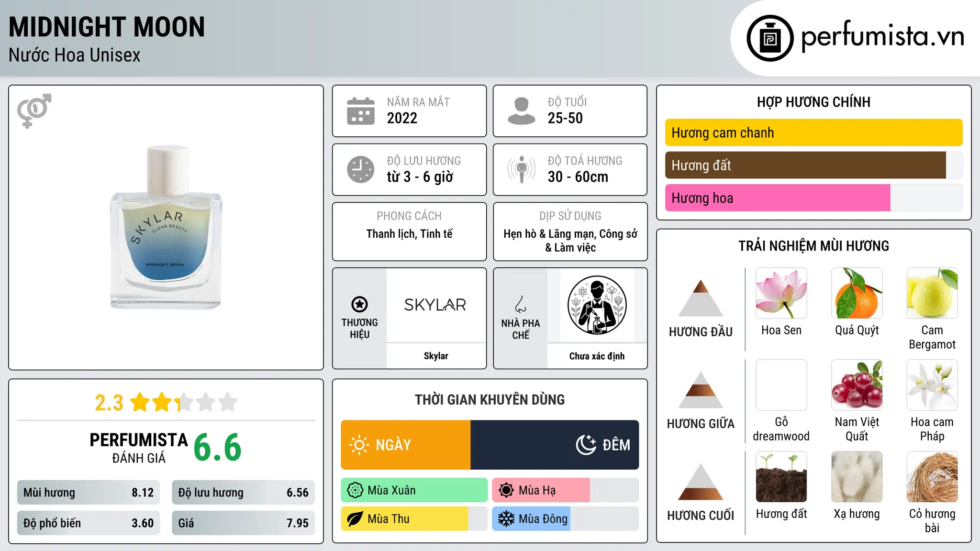Image resolution: width=980 pixels, height=551 pixels.
Task: Click the perfumista.vn perfume bottle logo icon
Action: (770, 38)
